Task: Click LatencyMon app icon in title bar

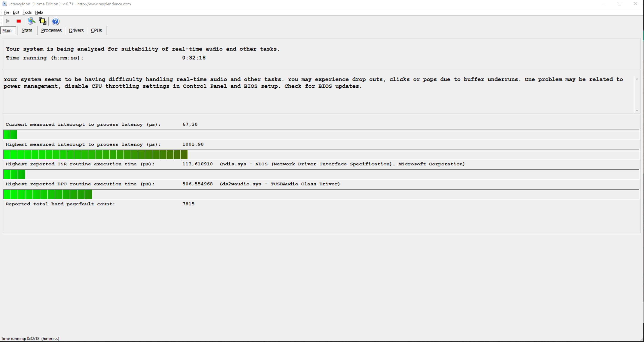Action: coord(5,4)
